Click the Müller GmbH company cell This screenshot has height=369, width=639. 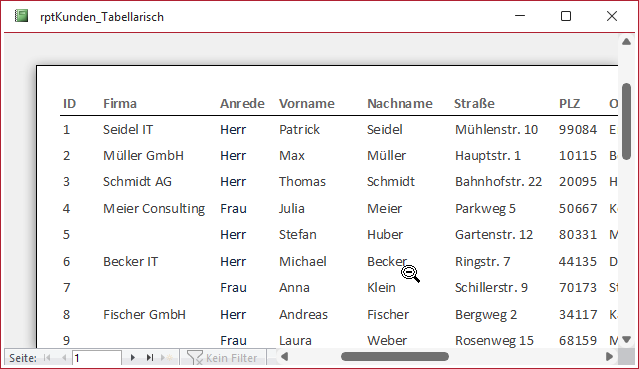pos(143,156)
